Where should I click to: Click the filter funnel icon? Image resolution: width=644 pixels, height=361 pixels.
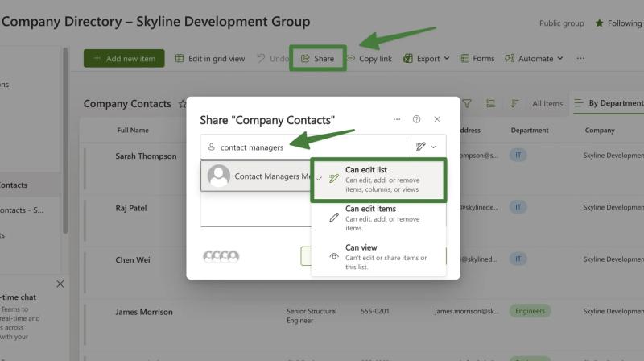point(467,104)
